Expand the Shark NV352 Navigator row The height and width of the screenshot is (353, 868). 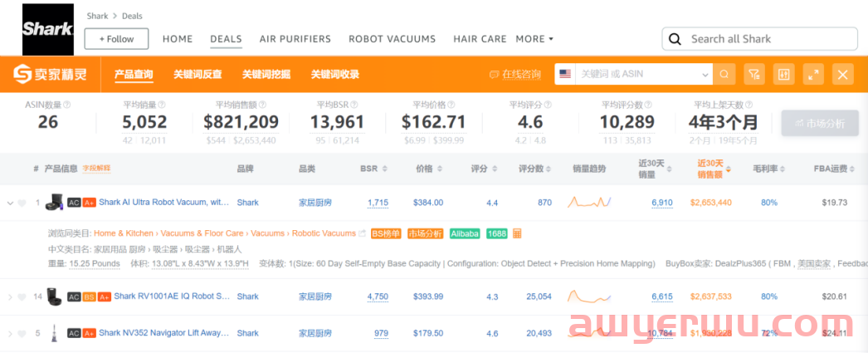pos(9,334)
